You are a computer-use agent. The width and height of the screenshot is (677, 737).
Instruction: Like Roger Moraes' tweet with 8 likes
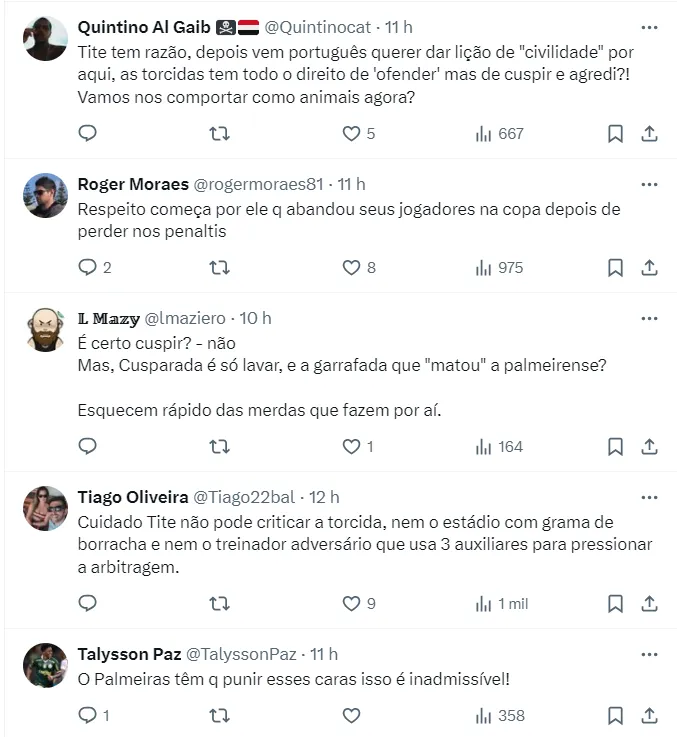pyautogui.click(x=351, y=267)
